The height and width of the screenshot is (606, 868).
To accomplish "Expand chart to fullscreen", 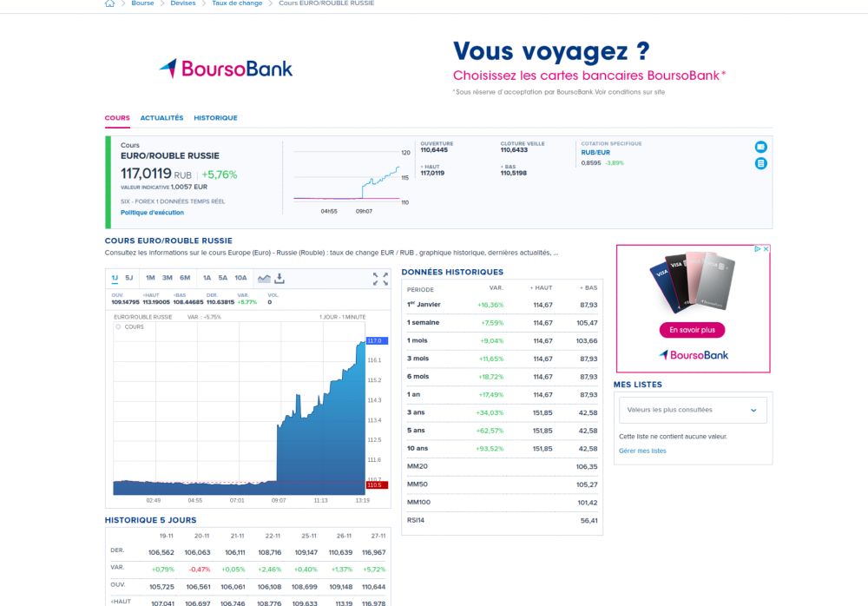I will pyautogui.click(x=380, y=279).
